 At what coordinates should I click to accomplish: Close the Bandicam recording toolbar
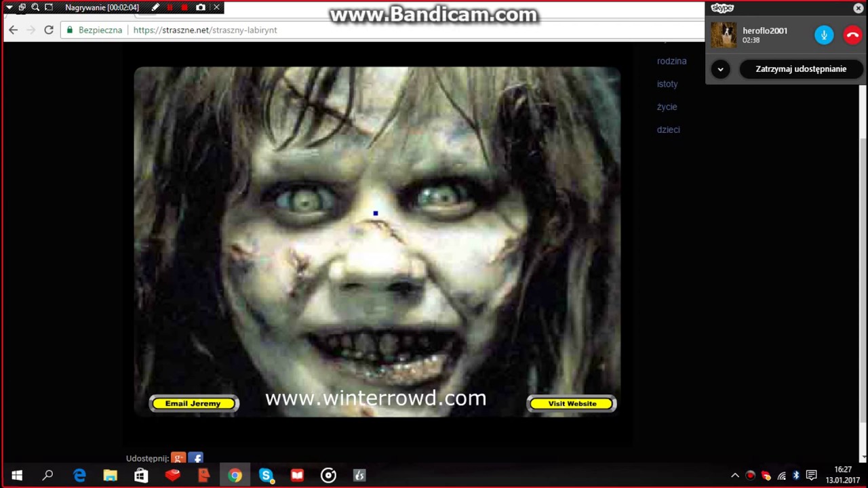click(216, 7)
